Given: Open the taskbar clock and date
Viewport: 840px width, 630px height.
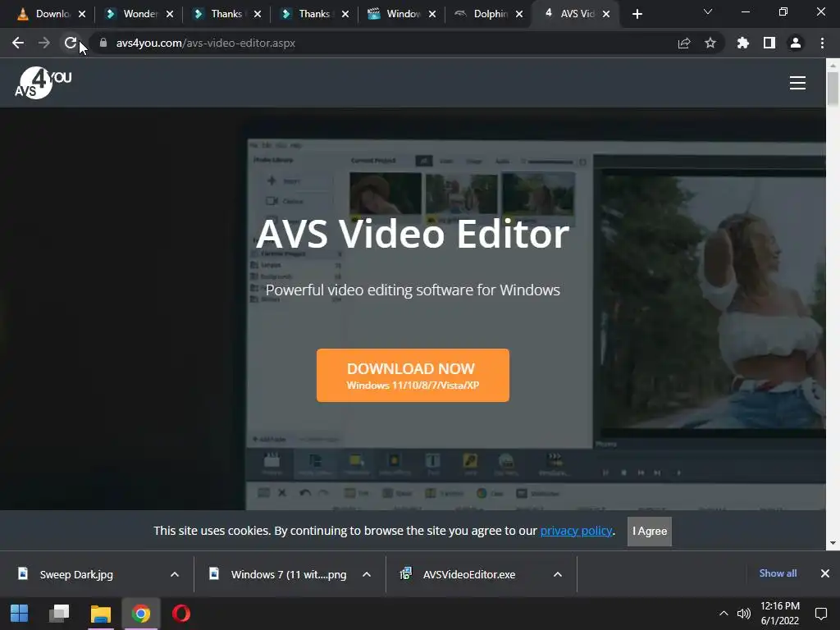Looking at the screenshot, I should click(780, 614).
